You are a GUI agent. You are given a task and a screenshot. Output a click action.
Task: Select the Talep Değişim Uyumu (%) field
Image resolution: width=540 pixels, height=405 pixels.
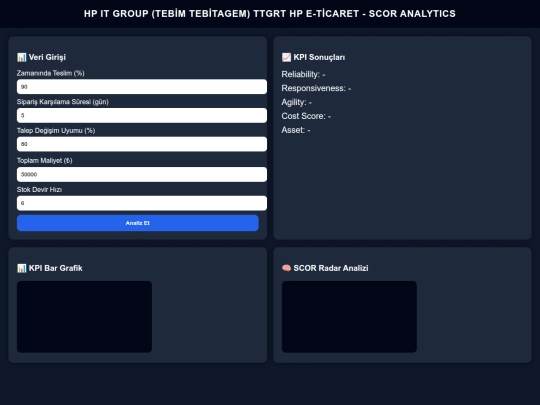pyautogui.click(x=142, y=144)
